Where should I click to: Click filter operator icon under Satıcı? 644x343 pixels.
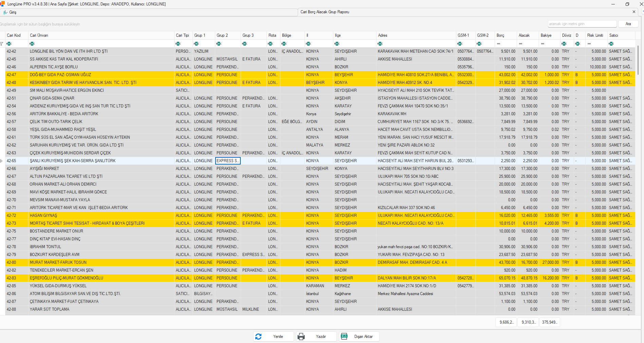tap(611, 44)
